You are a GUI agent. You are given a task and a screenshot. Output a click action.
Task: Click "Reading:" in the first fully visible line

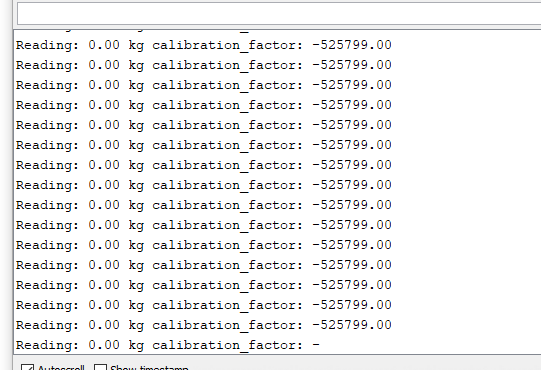[47, 45]
